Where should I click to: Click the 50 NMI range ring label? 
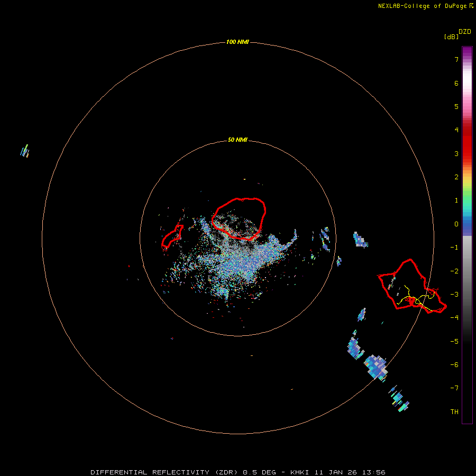pyautogui.click(x=237, y=140)
